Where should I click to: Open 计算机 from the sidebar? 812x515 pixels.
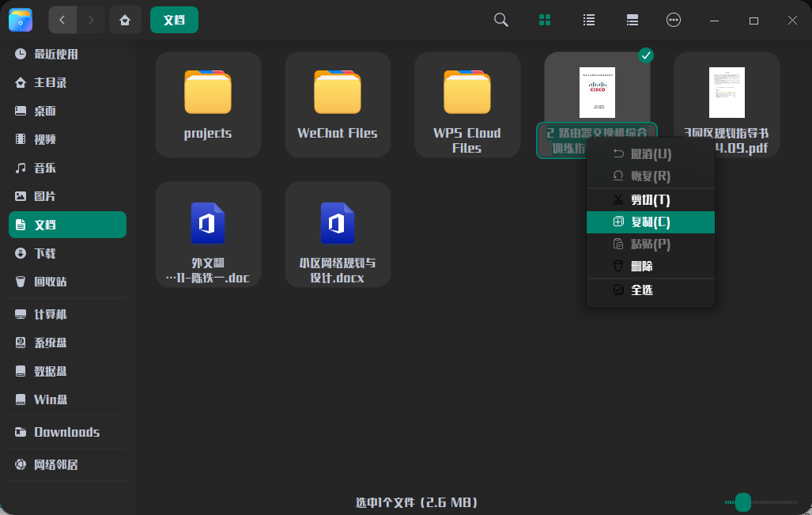[x=51, y=314]
